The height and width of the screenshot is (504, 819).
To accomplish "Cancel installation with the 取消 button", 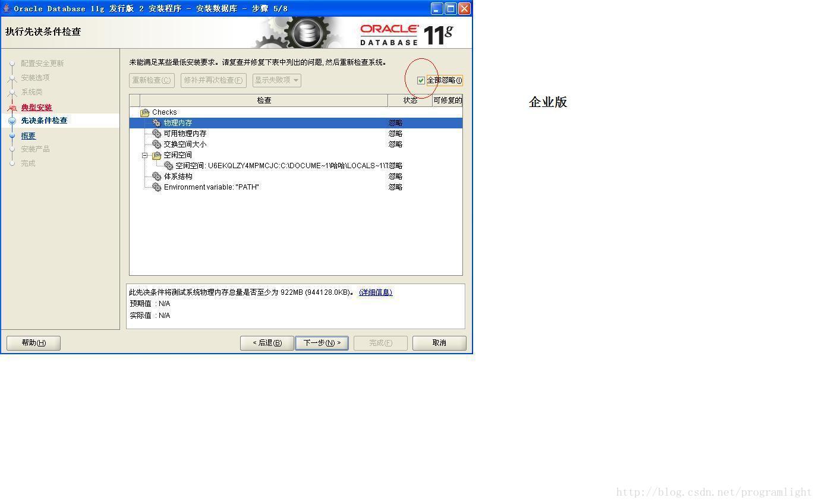I will (439, 343).
